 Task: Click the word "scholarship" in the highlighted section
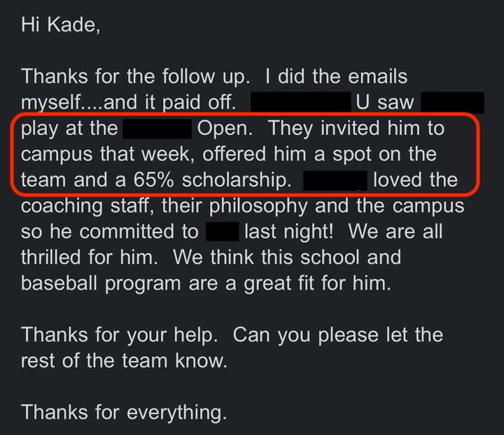[x=235, y=180]
